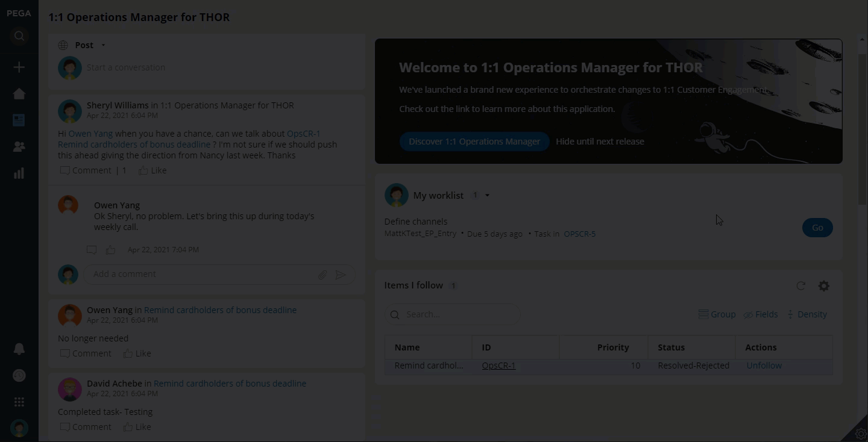This screenshot has height=442, width=868.
Task: Refresh the Items I follow list
Action: 800,286
